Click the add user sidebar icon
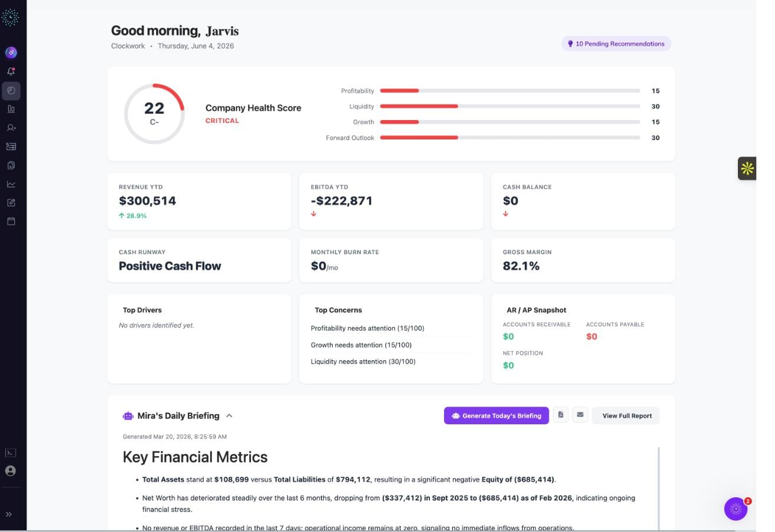Screen dimensions: 775x532 pyautogui.click(x=11, y=128)
